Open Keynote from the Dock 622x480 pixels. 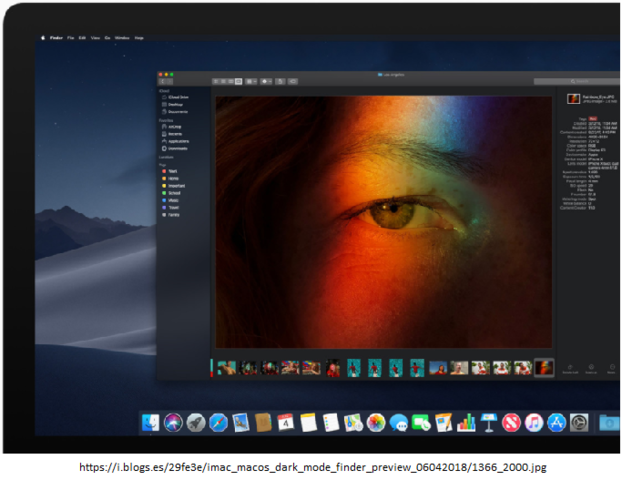click(489, 422)
